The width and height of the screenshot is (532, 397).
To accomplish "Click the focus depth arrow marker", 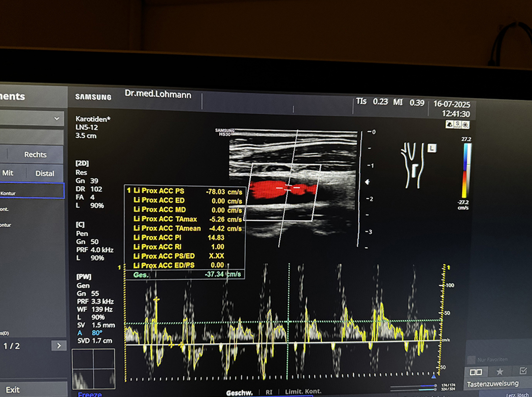I will click(366, 182).
